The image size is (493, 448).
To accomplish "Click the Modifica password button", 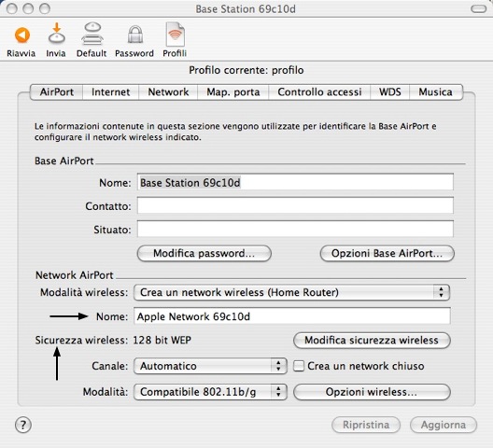I will tap(204, 253).
